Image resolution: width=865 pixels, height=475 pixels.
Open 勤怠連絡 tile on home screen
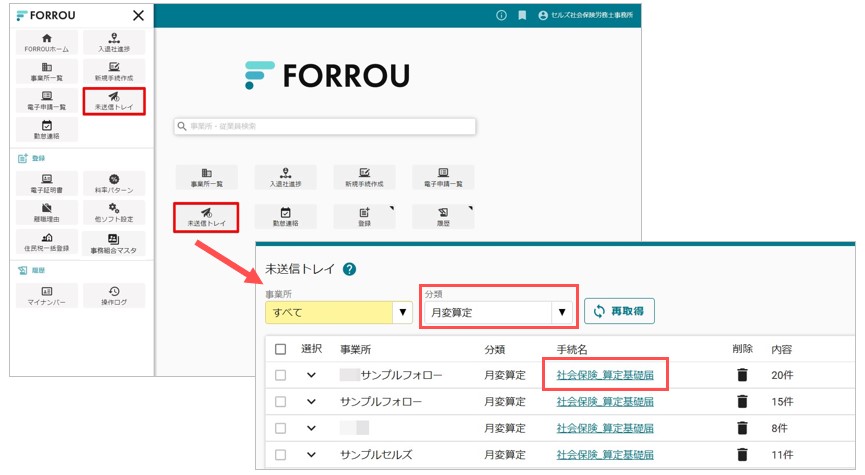(x=286, y=217)
